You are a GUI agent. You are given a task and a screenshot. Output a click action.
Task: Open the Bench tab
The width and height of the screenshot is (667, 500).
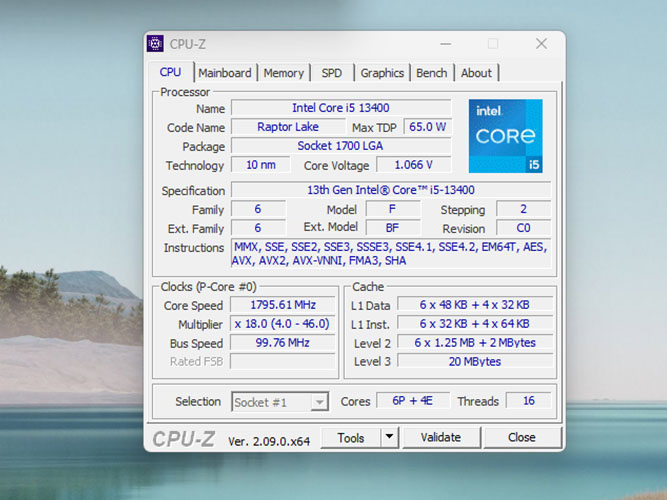[x=431, y=73]
